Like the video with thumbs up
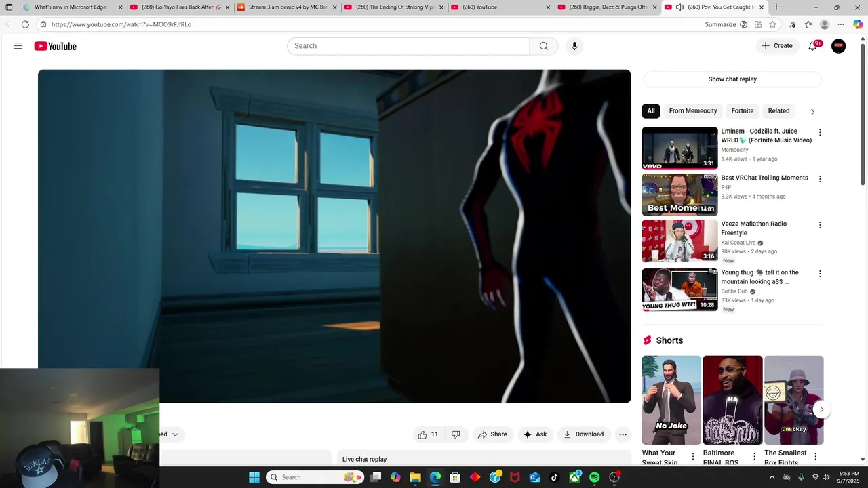 coord(427,434)
